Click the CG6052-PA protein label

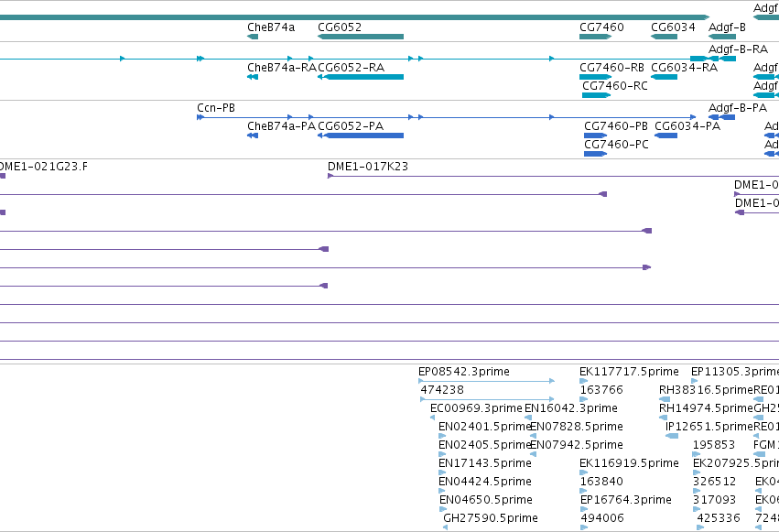coord(351,126)
